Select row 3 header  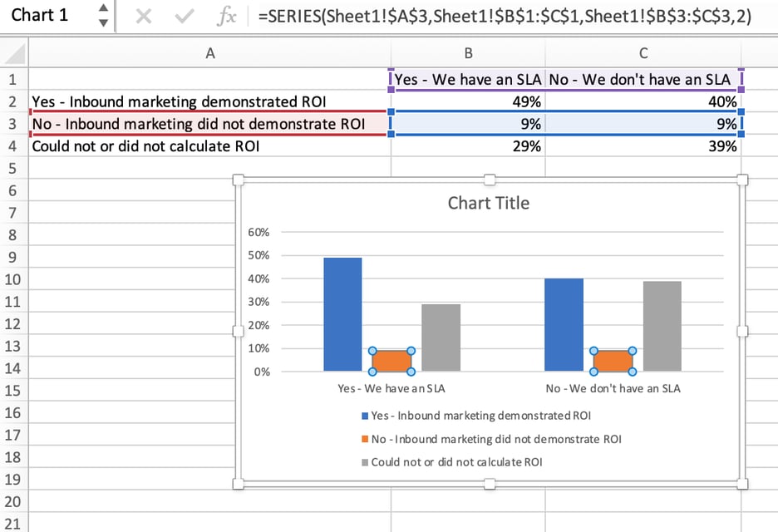pos(12,123)
